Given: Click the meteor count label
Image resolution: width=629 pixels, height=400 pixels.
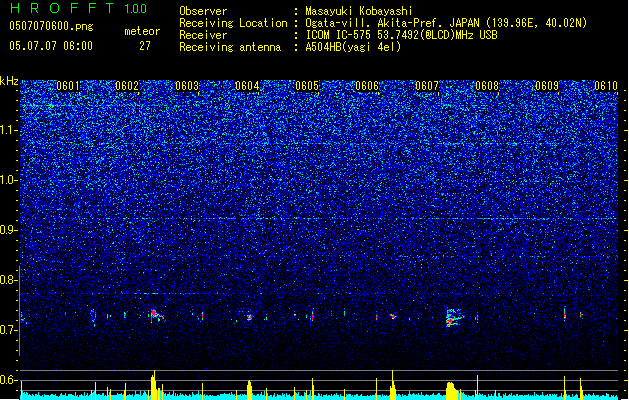Looking at the screenshot, I should click(142, 31).
